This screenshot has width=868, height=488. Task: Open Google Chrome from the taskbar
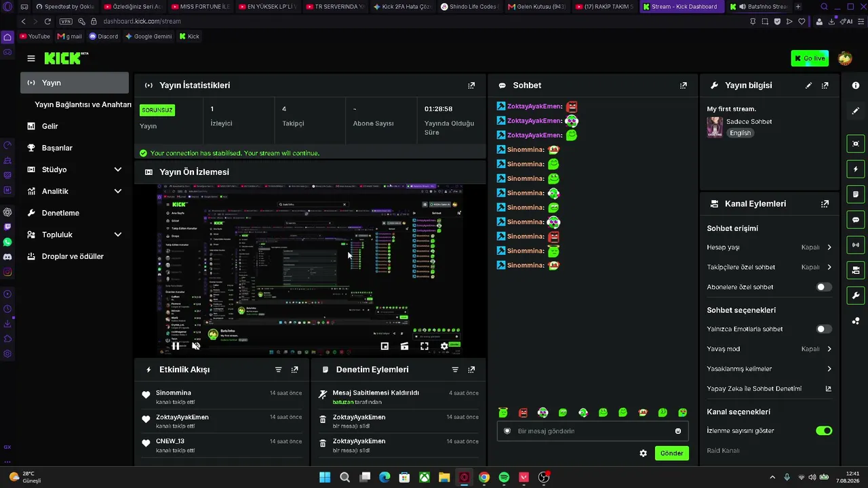(x=484, y=477)
